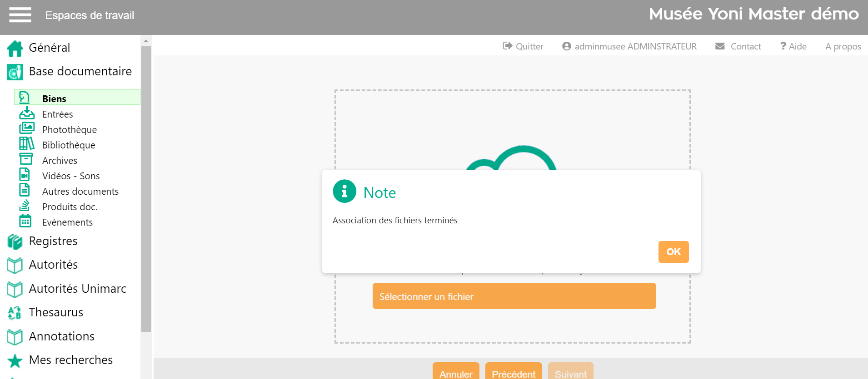Click the Archives box icon

(x=26, y=159)
